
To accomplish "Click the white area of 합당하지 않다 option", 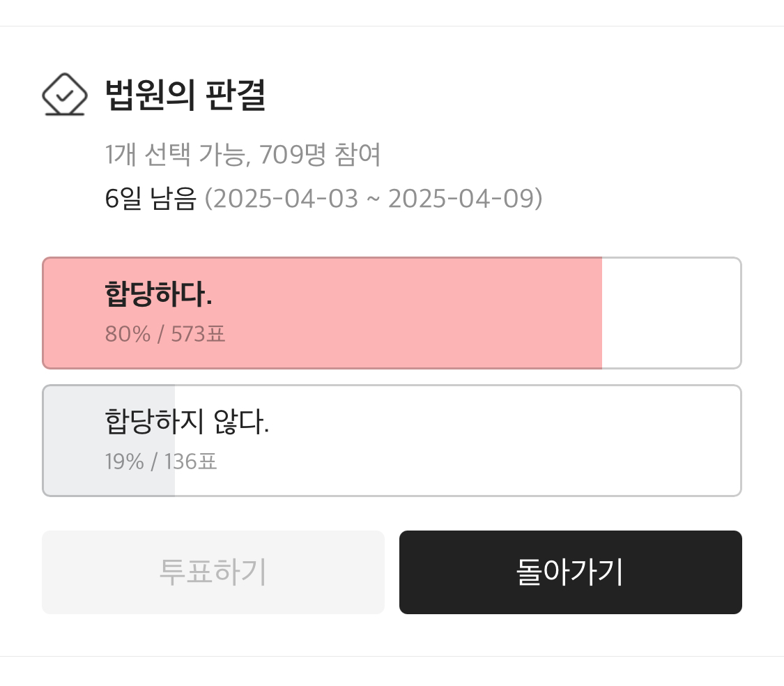I will (488, 441).
